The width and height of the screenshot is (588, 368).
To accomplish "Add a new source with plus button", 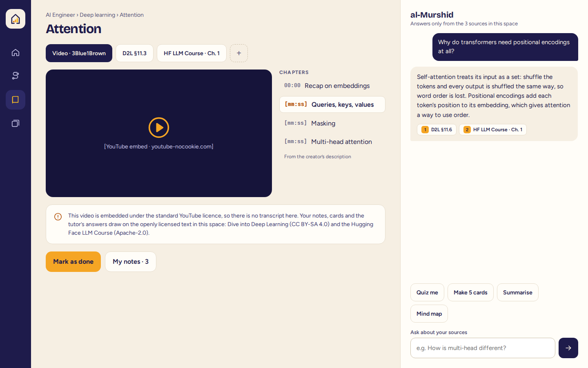I will pyautogui.click(x=239, y=53).
